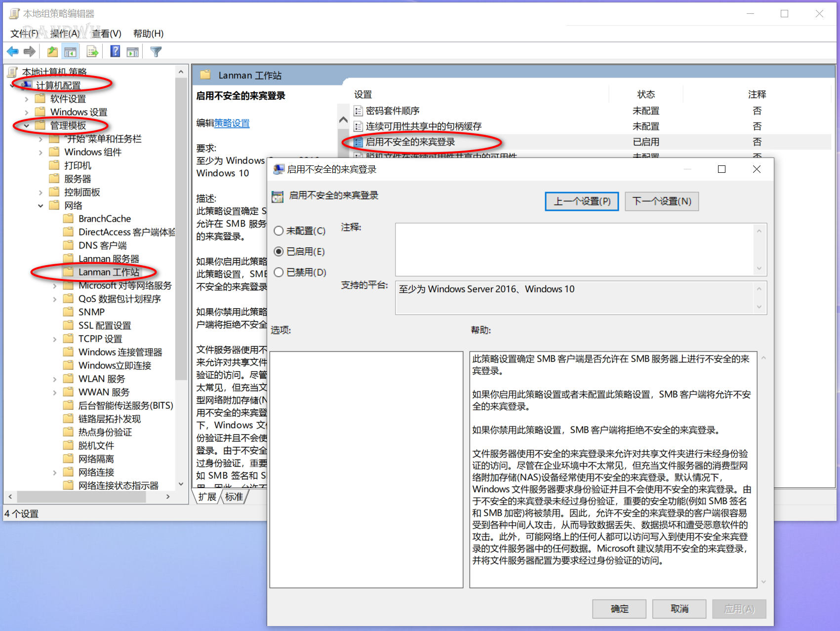The width and height of the screenshot is (840, 631).
Task: Click the 脱机文件 folder icon
Action: click(x=69, y=445)
